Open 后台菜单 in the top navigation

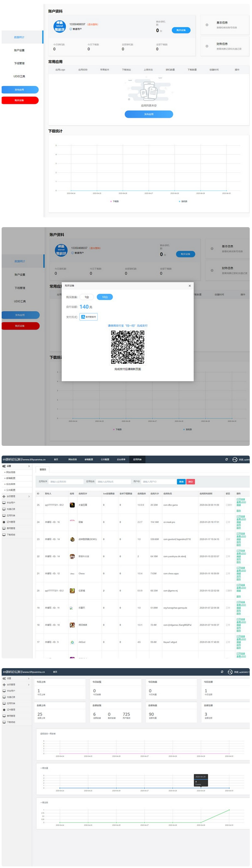click(x=121, y=459)
